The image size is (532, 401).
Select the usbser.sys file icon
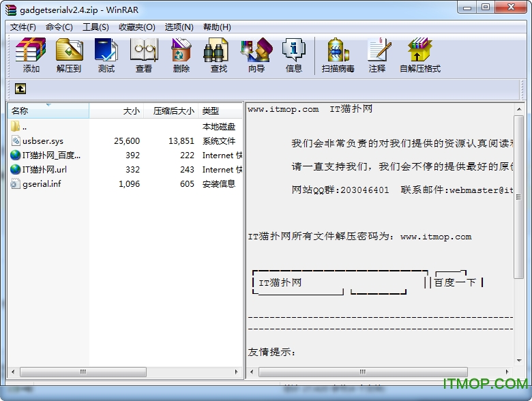pyautogui.click(x=16, y=140)
